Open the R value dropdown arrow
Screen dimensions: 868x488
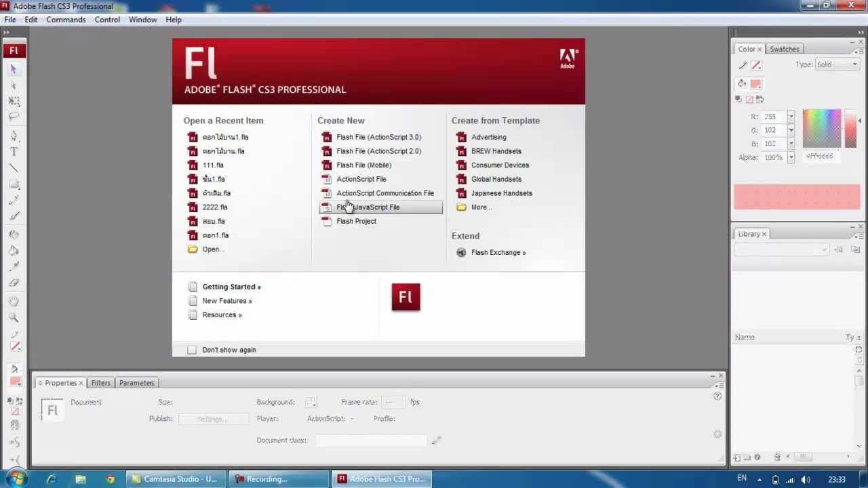(791, 117)
